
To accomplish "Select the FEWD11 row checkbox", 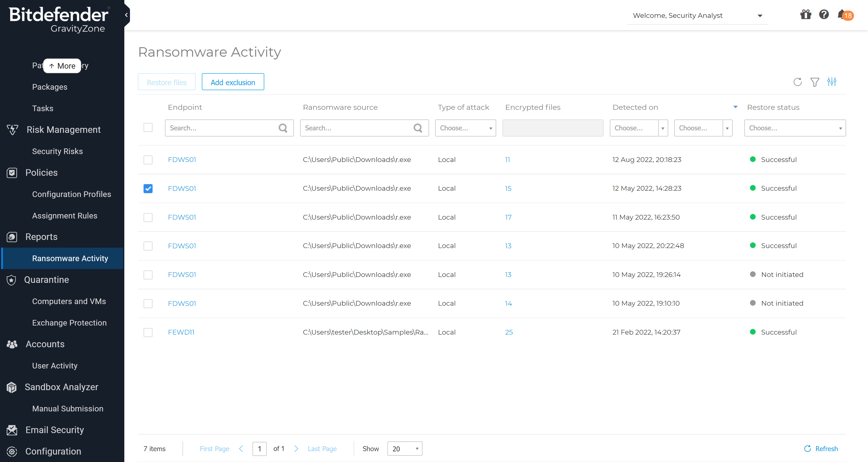I will pyautogui.click(x=148, y=332).
